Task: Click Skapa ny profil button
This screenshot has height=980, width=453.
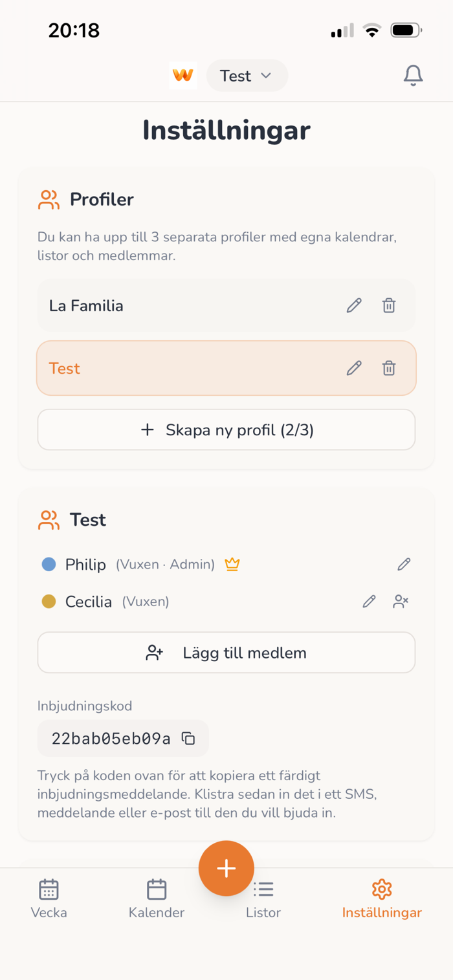Action: point(226,430)
